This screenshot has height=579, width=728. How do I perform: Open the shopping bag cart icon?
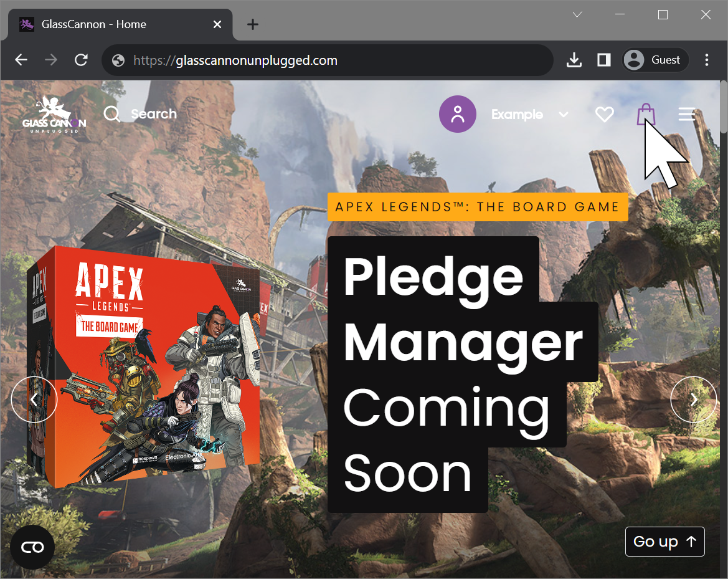pos(646,114)
